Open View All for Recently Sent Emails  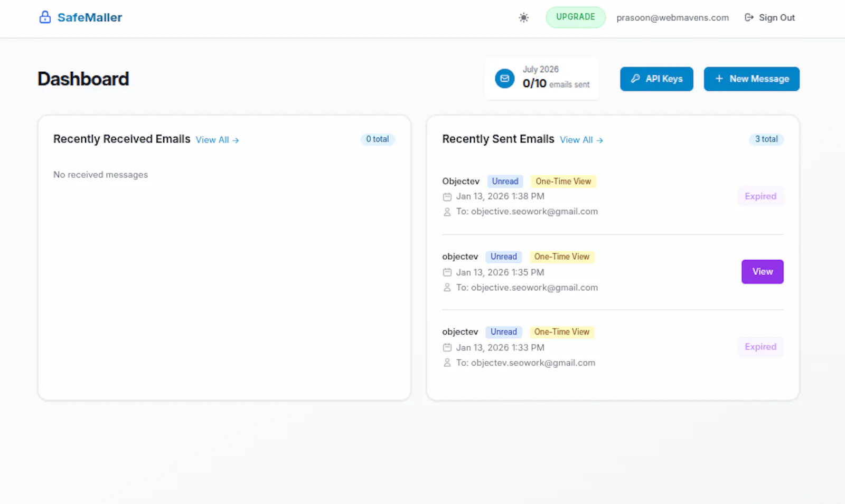[581, 140]
